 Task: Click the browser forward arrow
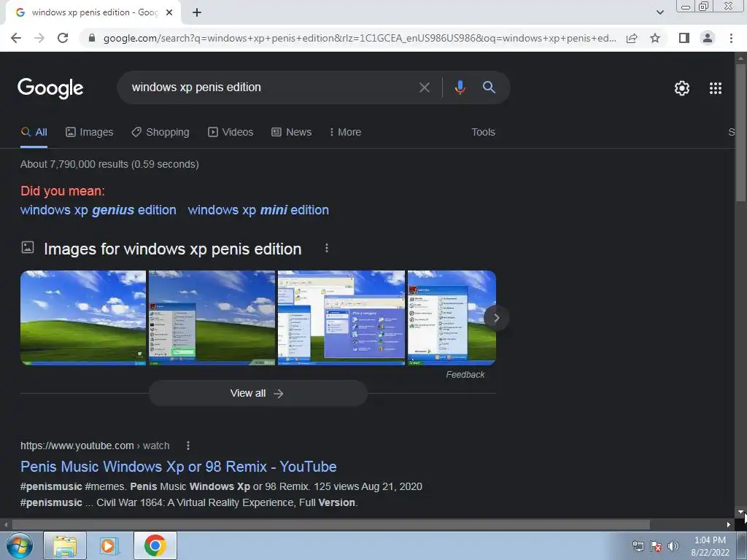coord(39,38)
